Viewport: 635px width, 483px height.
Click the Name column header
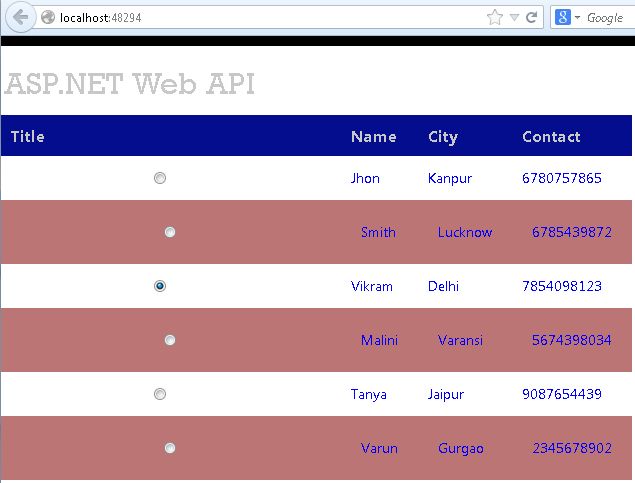click(x=373, y=136)
